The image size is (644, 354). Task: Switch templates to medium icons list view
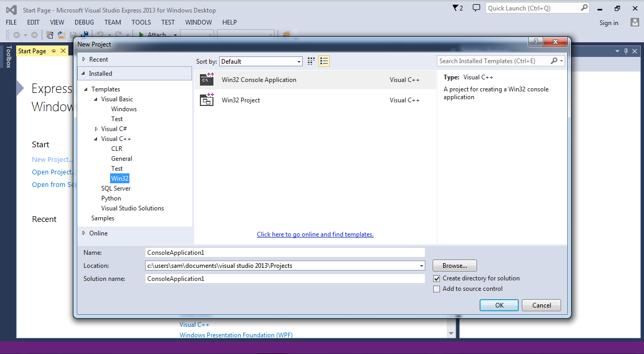[x=324, y=61]
